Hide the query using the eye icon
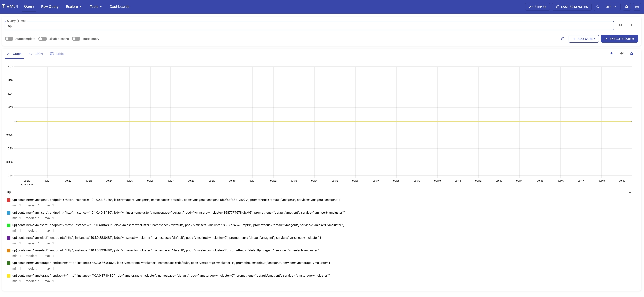644x297 pixels. click(621, 25)
